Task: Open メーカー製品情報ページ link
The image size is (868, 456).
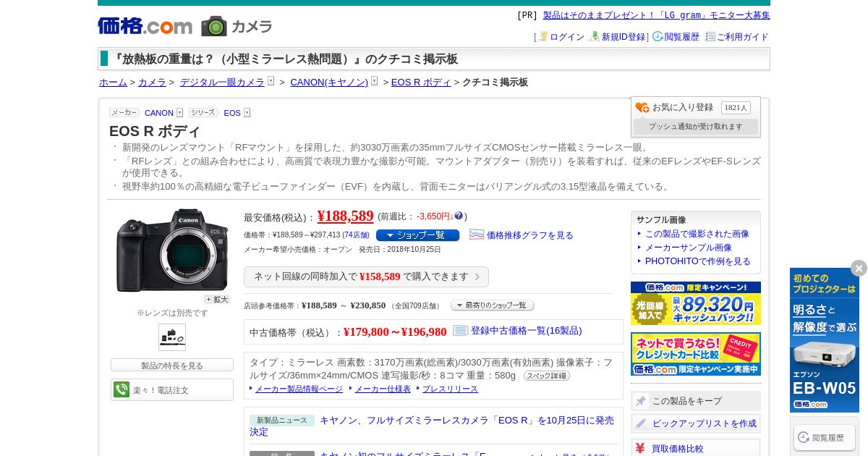Action: click(x=299, y=389)
